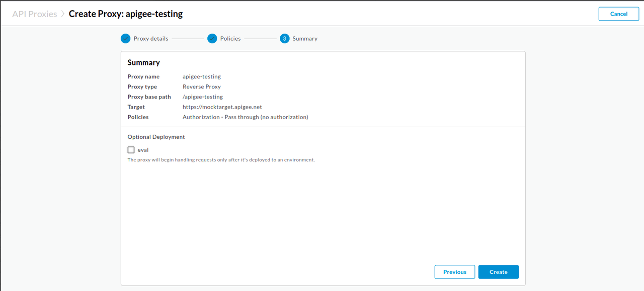The height and width of the screenshot is (291, 644).
Task: Click the Summary heading
Action: (144, 63)
